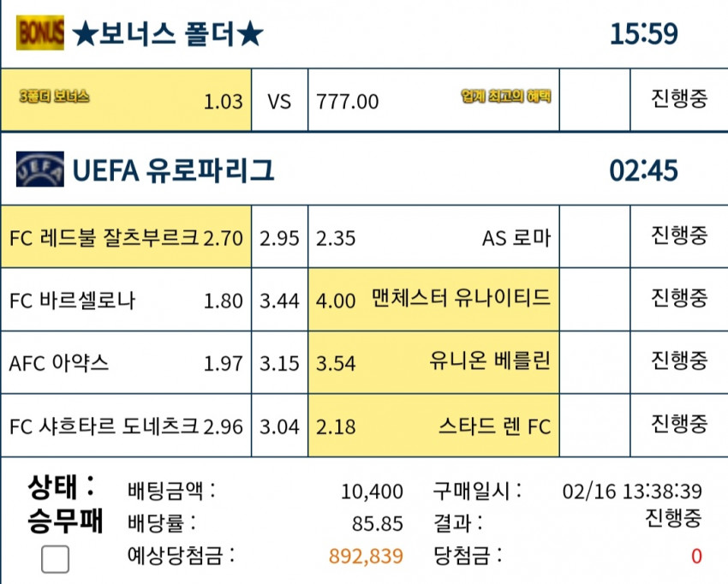The width and height of the screenshot is (728, 584).
Task: Pick 스타드 렌 FC away win 2.18
Action: pyautogui.click(x=433, y=426)
